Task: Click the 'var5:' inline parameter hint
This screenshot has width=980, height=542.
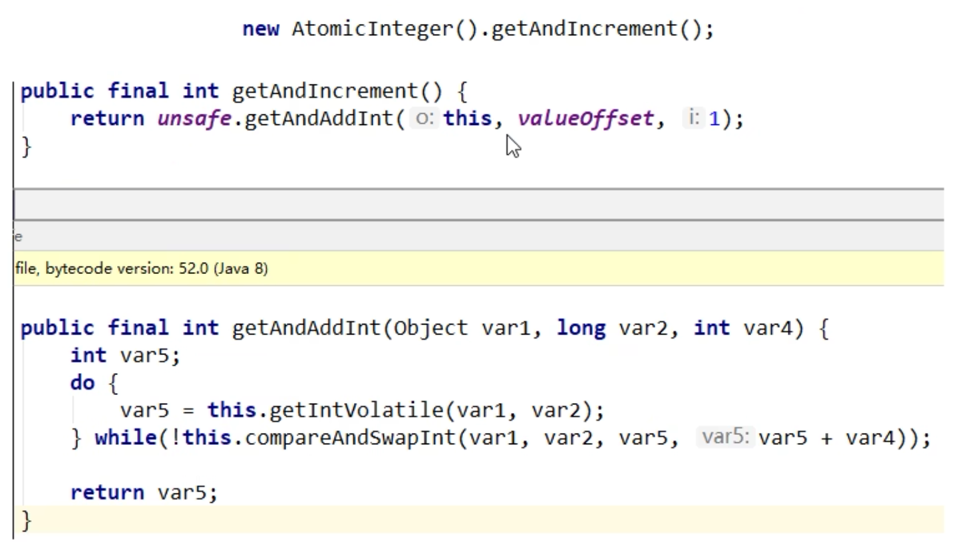Action: coord(725,437)
